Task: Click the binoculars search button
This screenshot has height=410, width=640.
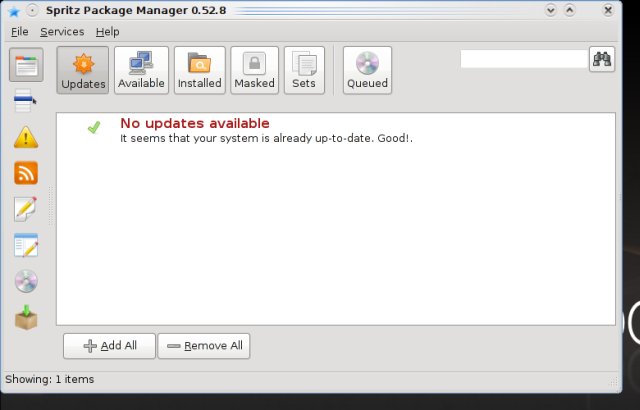Action: pyautogui.click(x=602, y=60)
